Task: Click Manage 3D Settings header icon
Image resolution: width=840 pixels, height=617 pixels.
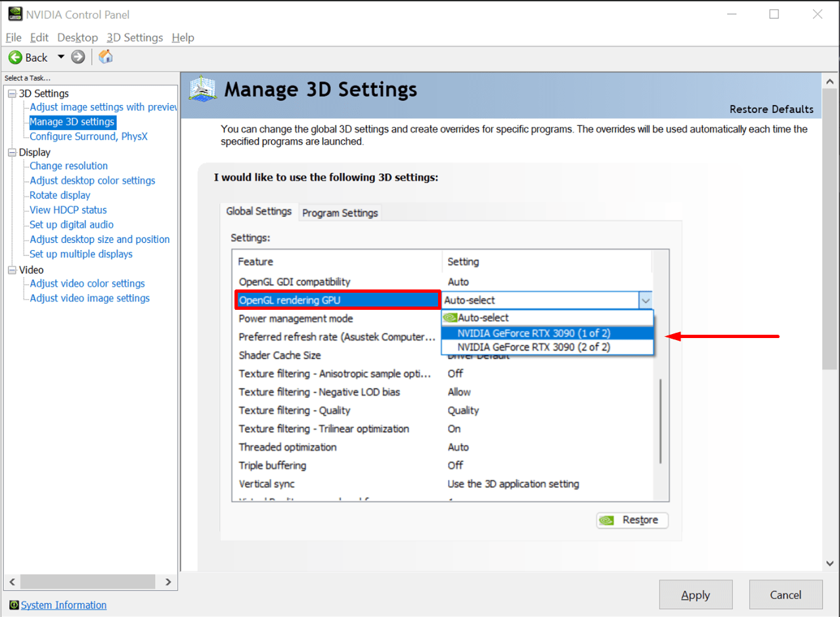Action: tap(202, 89)
